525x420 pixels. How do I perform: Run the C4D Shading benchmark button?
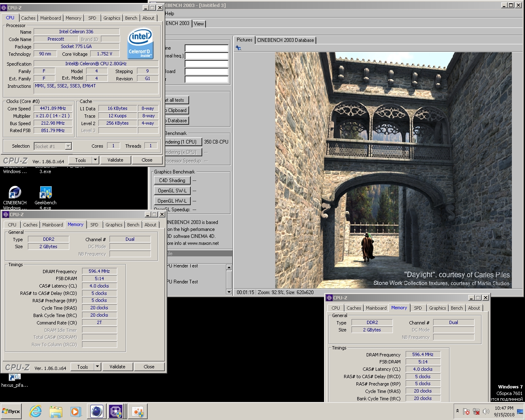coord(172,180)
